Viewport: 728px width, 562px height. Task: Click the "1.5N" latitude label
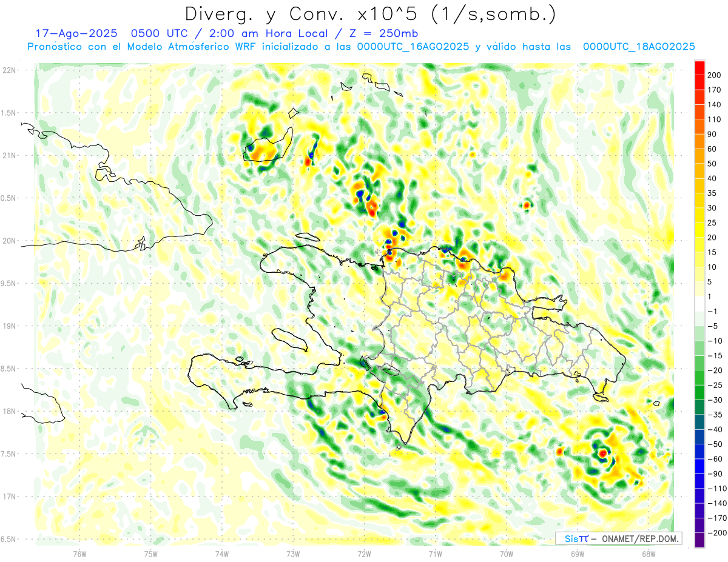tap(9, 113)
